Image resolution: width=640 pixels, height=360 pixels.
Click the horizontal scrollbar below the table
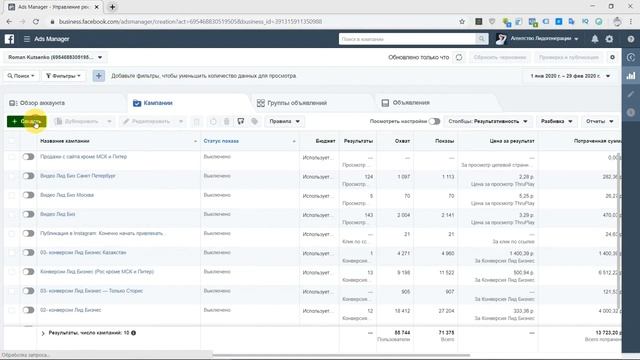coord(341,355)
